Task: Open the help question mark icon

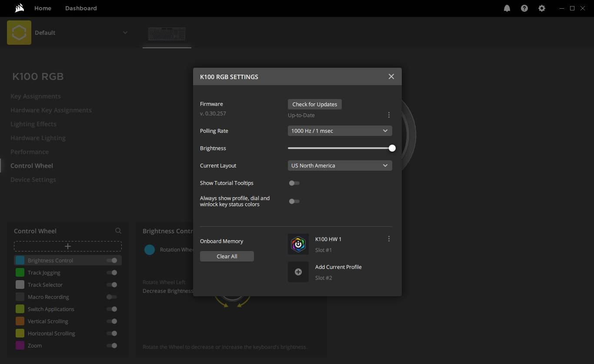Action: [x=524, y=8]
